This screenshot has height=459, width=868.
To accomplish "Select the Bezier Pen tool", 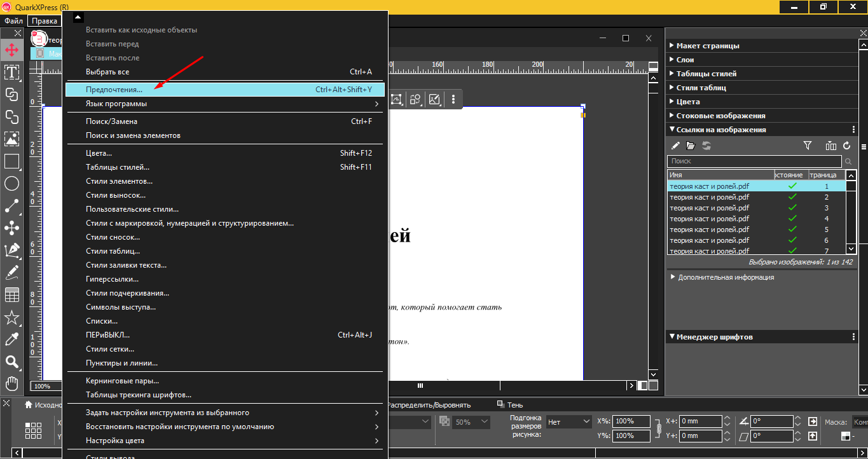I will (x=11, y=250).
